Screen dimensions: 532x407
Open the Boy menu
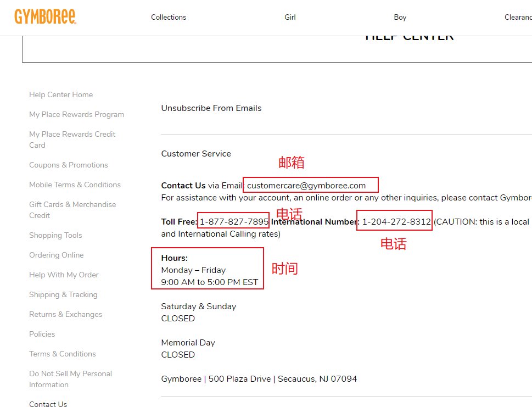400,18
